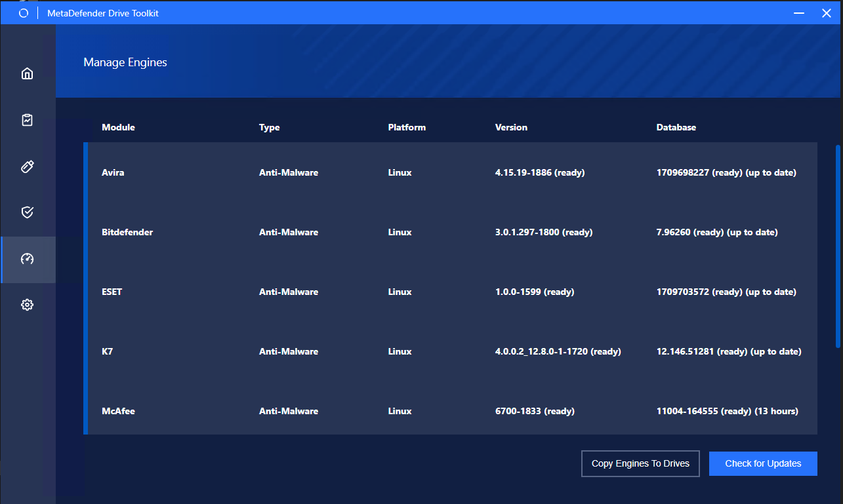Click McAfee version 6700-1833 (ready)
Screen dimensions: 843x504
click(535, 412)
